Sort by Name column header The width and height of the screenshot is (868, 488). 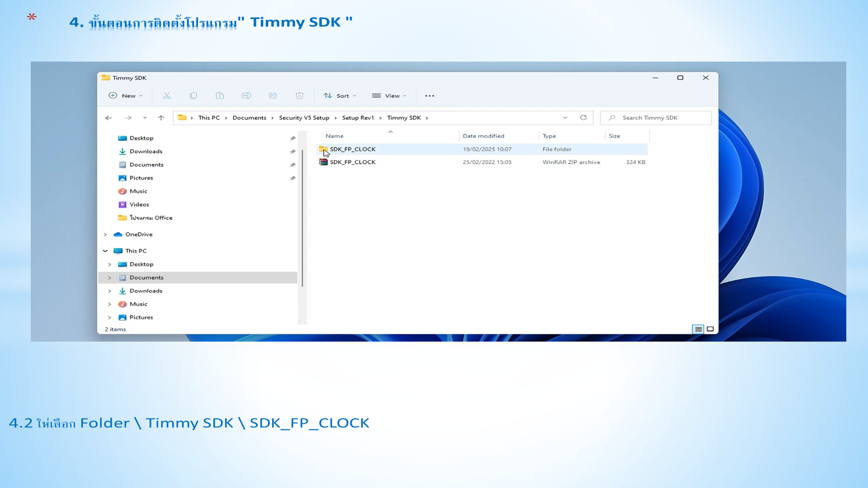point(335,136)
